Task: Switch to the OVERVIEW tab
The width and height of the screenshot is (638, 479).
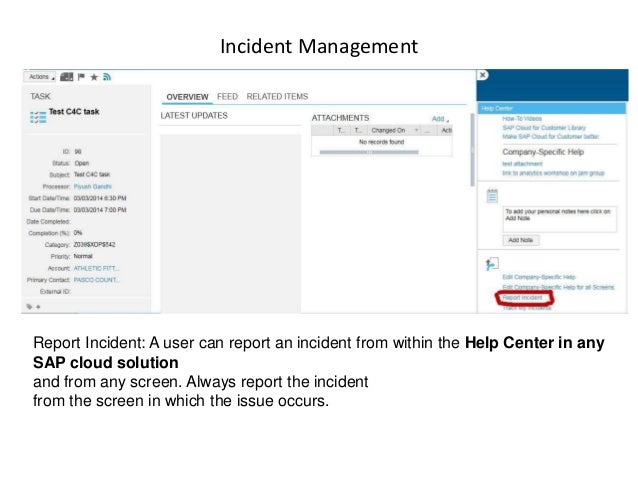Action: coord(187,97)
